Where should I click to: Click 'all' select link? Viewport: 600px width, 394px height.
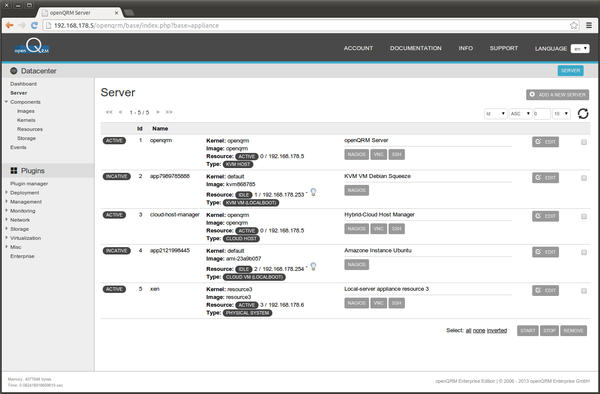[468, 331]
